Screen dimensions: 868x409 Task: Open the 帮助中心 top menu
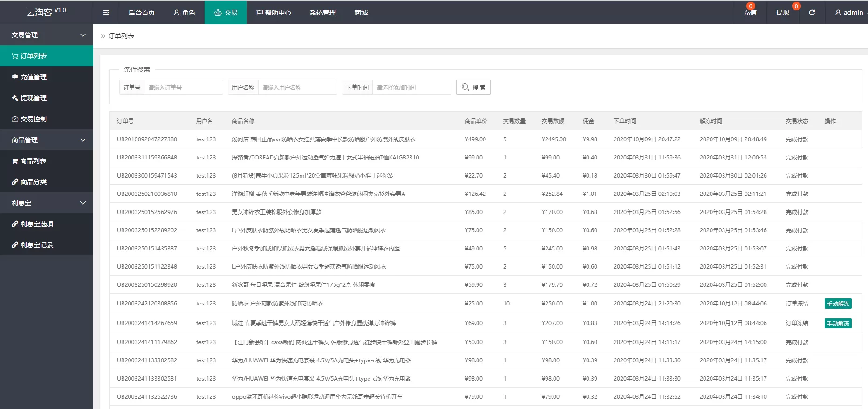(x=273, y=13)
